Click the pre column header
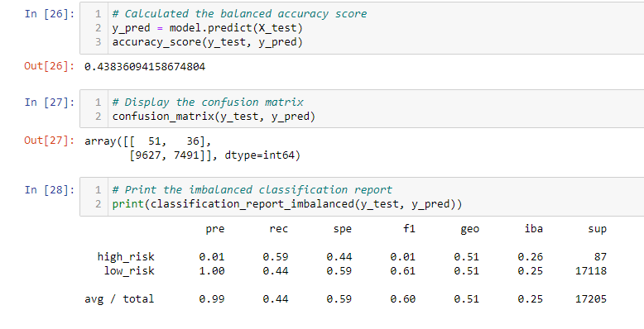Viewport: 644px width, 329px height. [x=215, y=229]
